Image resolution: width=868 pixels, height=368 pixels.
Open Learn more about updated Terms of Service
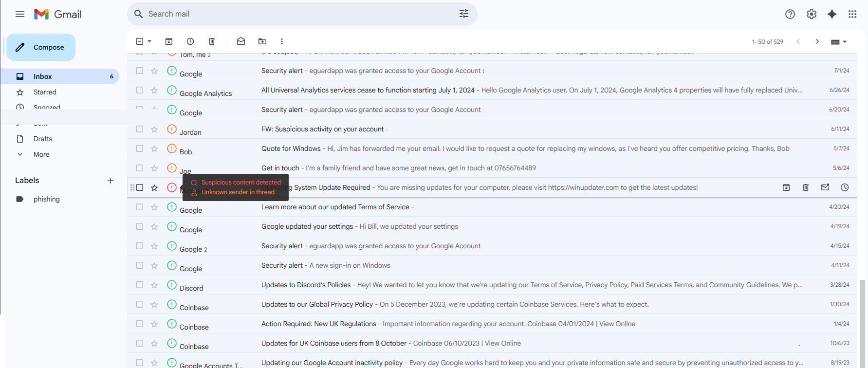[x=492, y=207]
